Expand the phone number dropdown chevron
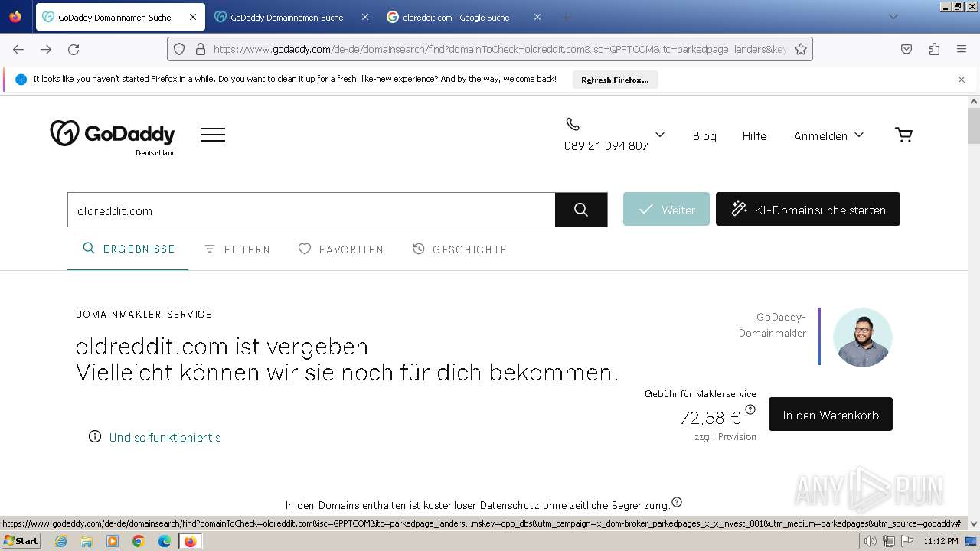980x551 pixels. [x=660, y=135]
